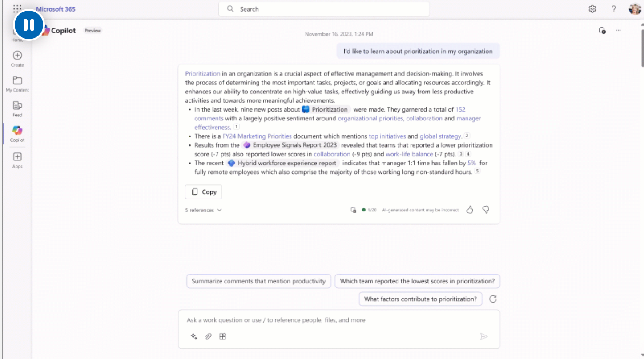Open the three-dot more options menu
This screenshot has height=359, width=644.
coord(618,30)
